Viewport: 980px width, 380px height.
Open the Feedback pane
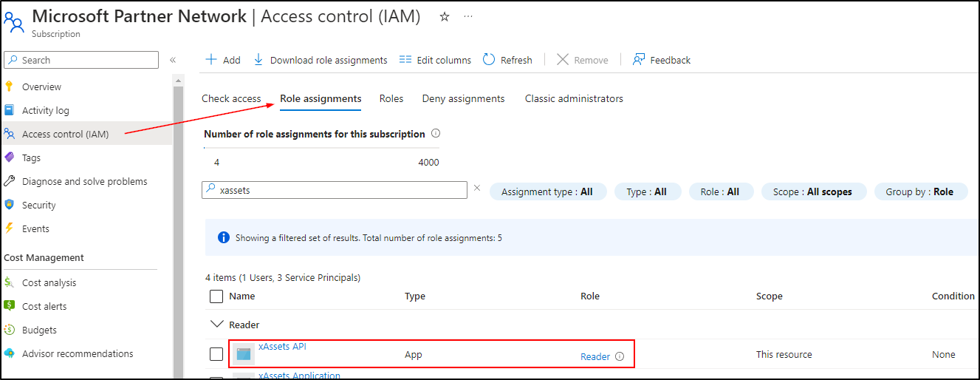(x=662, y=60)
